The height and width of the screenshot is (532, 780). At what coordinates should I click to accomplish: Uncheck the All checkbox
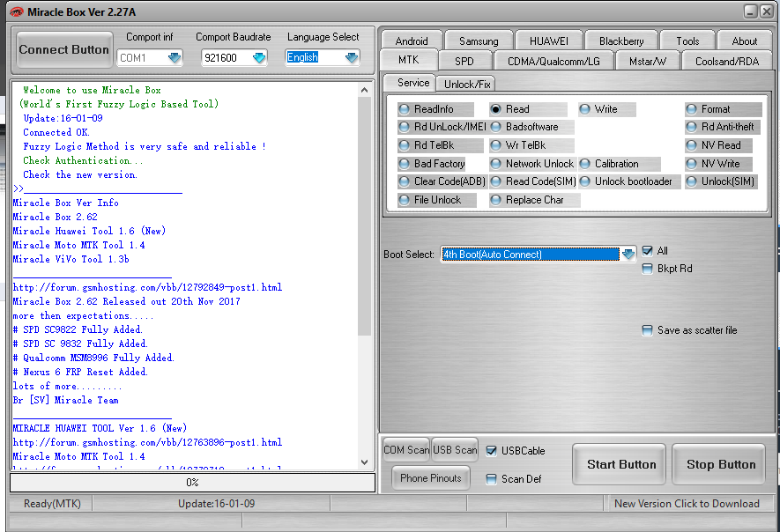coord(647,251)
